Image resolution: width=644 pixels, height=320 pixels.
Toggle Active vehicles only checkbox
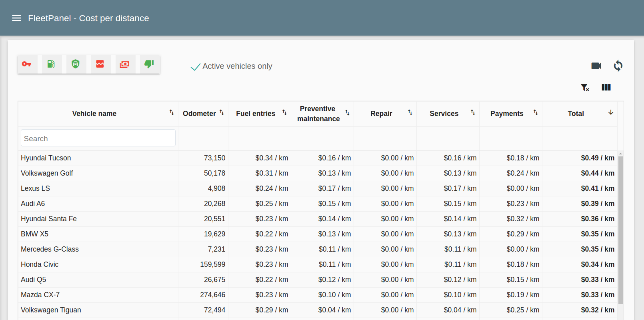pos(196,66)
